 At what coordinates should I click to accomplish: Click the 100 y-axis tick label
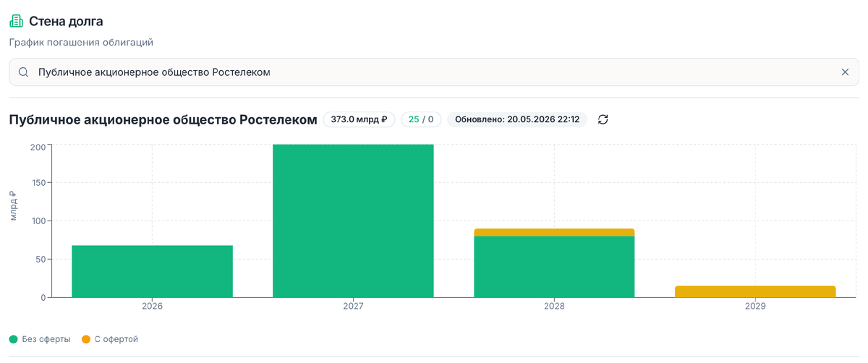[x=38, y=221]
